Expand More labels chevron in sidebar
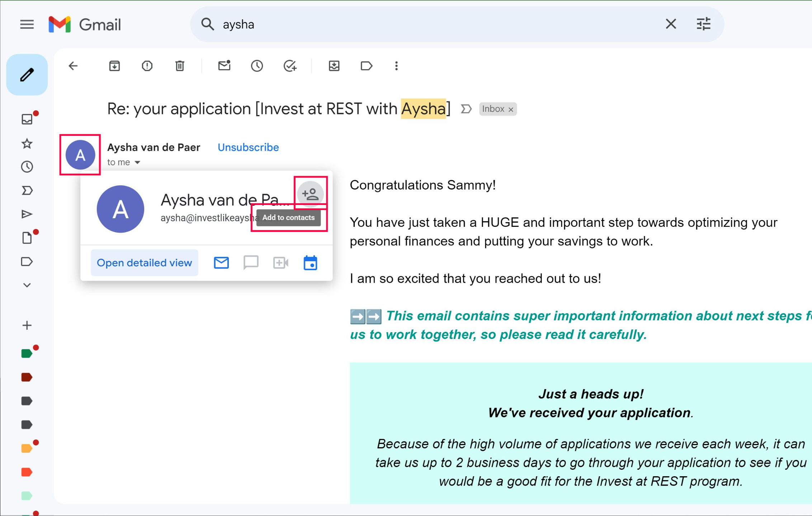812x516 pixels. click(x=27, y=285)
